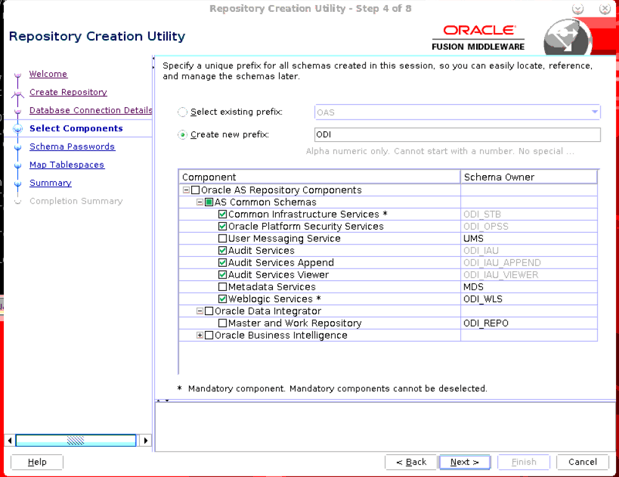Click right arrow of navigation scrollbar

pos(146,440)
